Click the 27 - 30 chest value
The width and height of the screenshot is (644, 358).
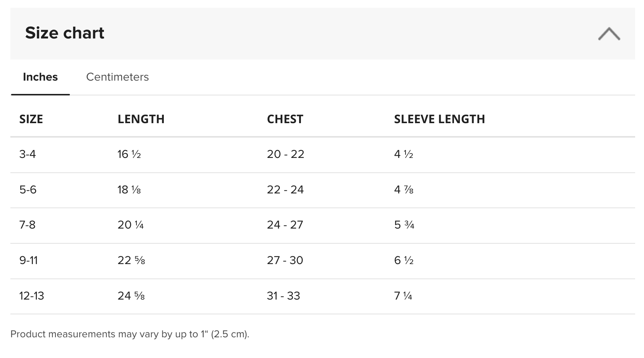[x=285, y=260]
